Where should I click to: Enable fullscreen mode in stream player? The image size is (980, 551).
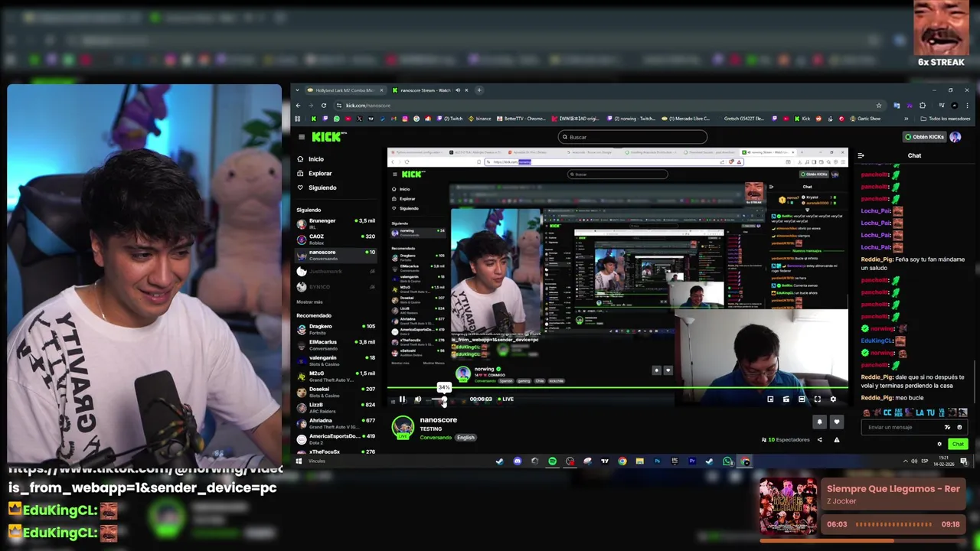[x=817, y=399]
